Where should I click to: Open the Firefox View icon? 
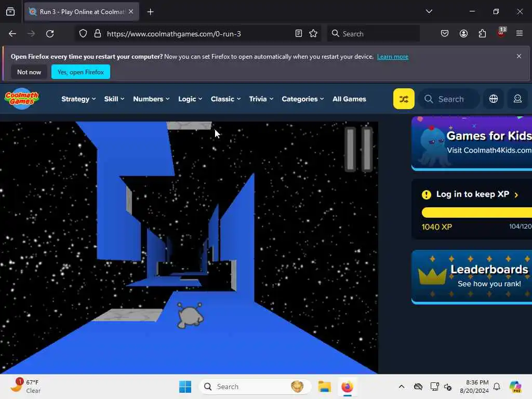[10, 12]
